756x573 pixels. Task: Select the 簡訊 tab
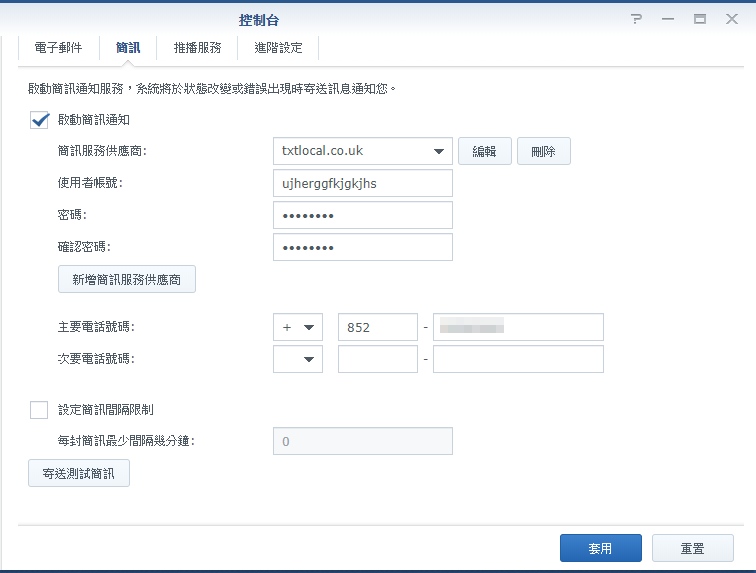click(x=128, y=48)
